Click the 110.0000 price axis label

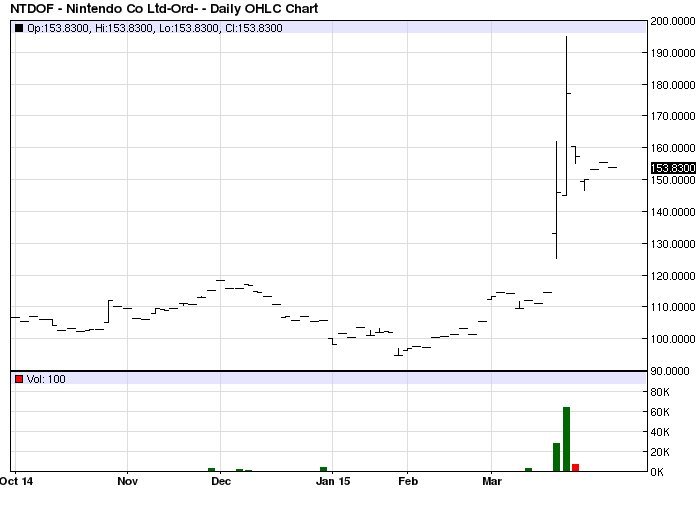coord(673,307)
